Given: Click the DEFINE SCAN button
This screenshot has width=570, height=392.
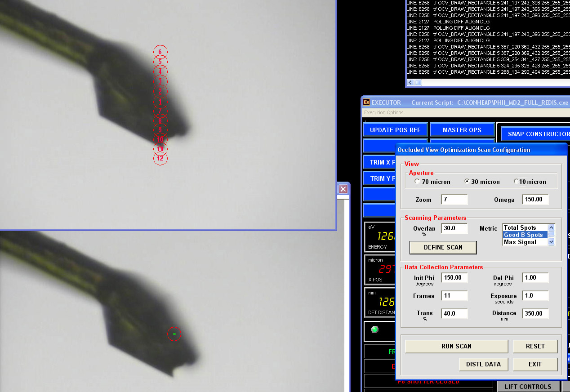Looking at the screenshot, I should [443, 247].
